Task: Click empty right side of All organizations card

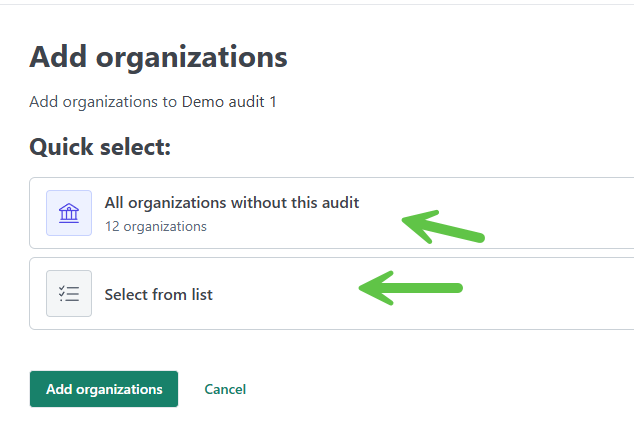Action: (560, 213)
